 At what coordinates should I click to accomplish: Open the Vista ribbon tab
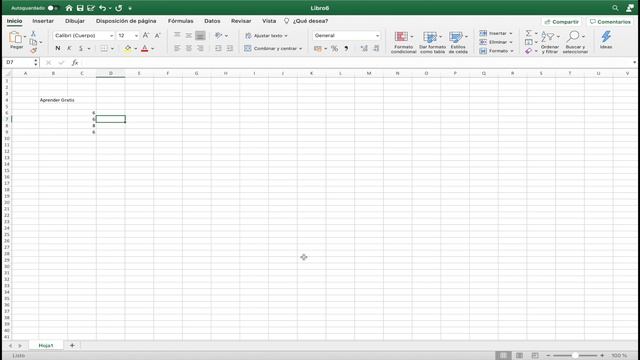pyautogui.click(x=269, y=21)
